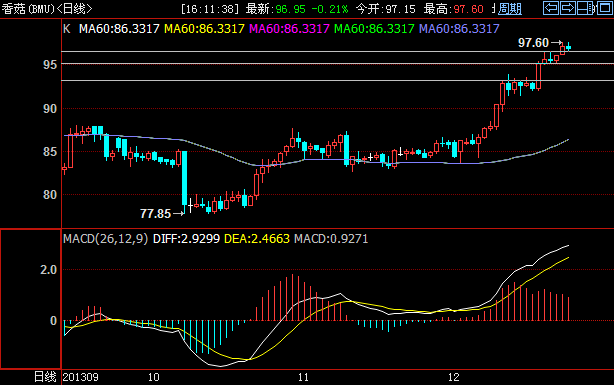Click the yellow DEA:2.4663 value label
This screenshot has width=614, height=385.
pyautogui.click(x=256, y=239)
